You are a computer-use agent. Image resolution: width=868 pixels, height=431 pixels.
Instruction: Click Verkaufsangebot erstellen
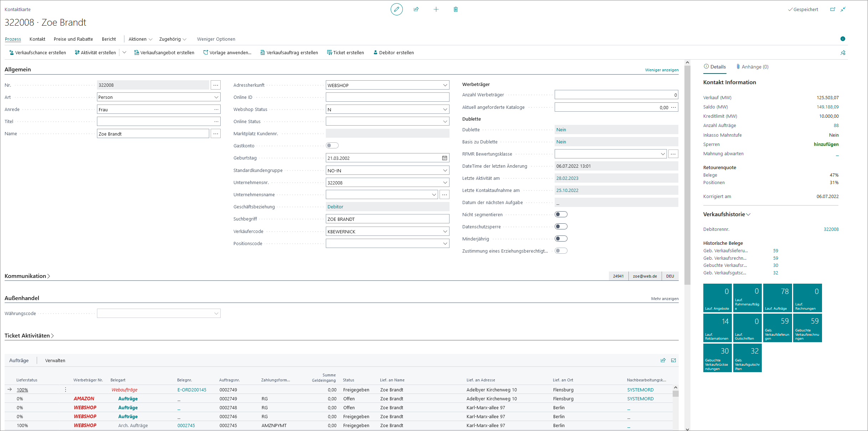164,53
